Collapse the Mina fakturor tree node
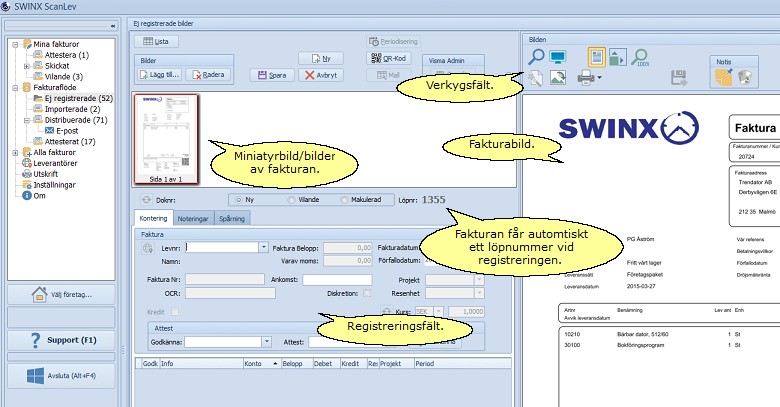This screenshot has height=407, width=780. pyautogui.click(x=15, y=44)
